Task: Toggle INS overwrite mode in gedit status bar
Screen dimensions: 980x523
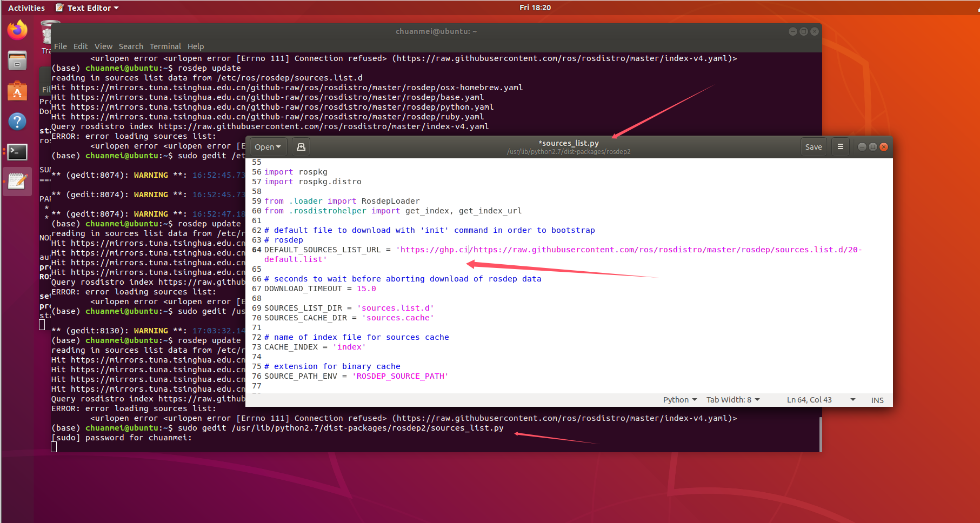Action: click(877, 399)
